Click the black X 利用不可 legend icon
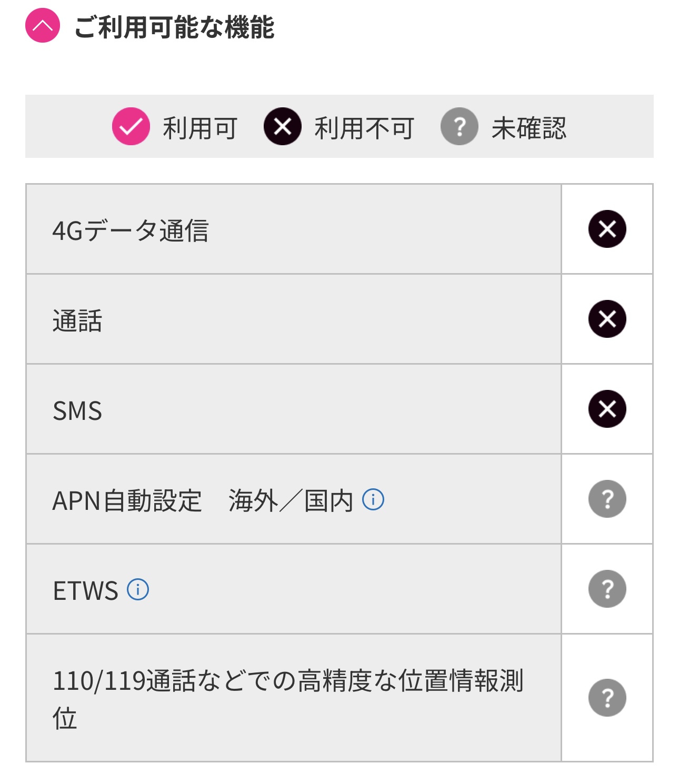679x784 pixels. tap(283, 126)
